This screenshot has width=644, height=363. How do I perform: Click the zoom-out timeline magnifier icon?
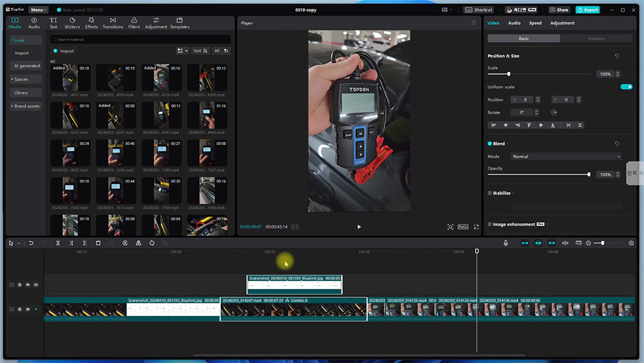point(588,243)
